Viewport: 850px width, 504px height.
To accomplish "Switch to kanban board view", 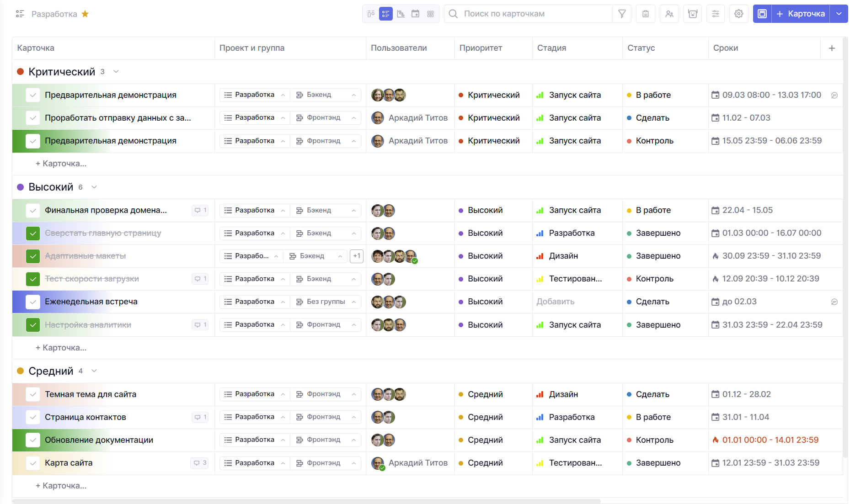I will coord(371,14).
